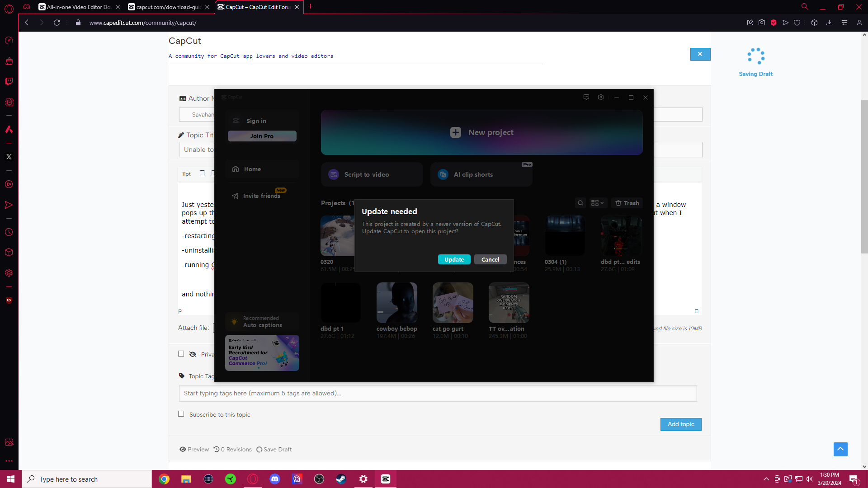The image size is (868, 488).
Task: Close the forum panel with blue X
Action: point(700,54)
